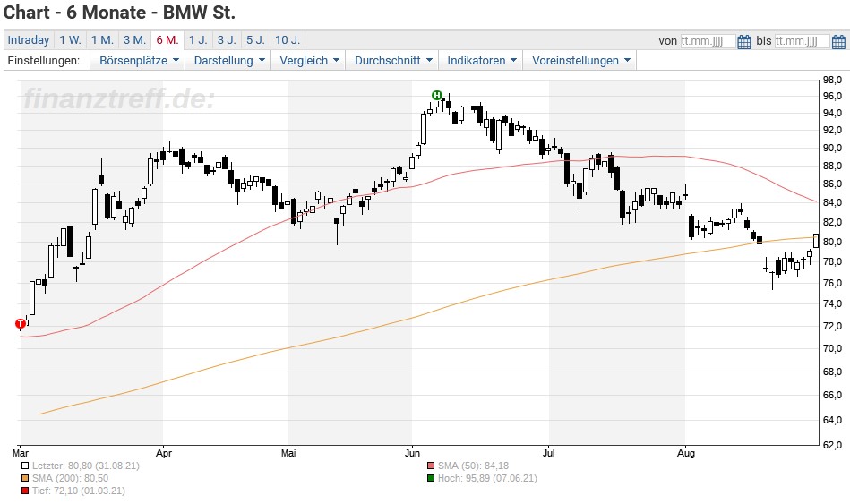Select the 6 M. time range tab
This screenshot has width=850, height=504.
coord(167,40)
